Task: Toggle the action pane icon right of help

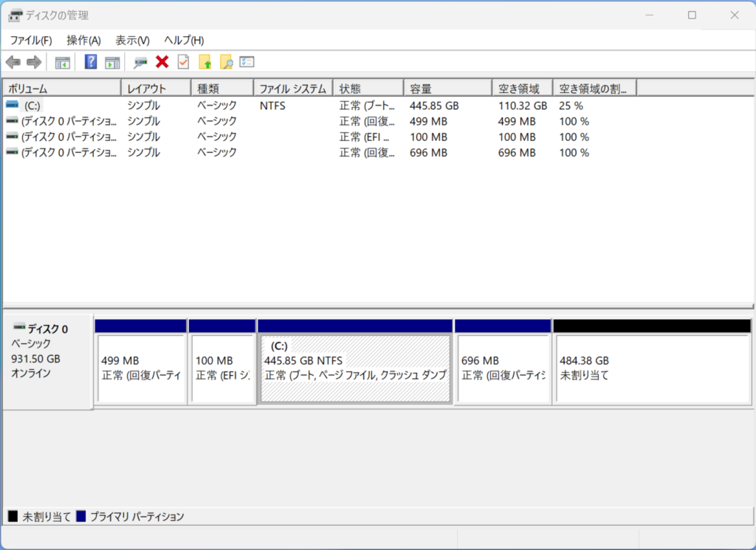Action: 112,62
